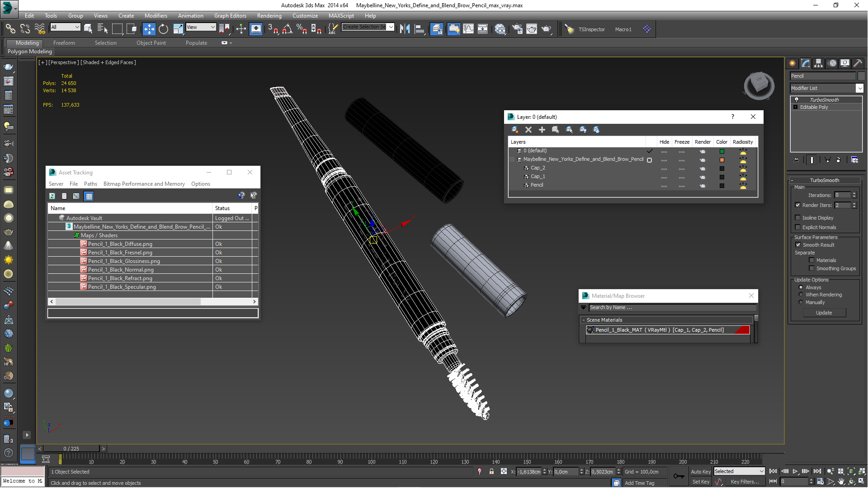
Task: Open the Key Filters button
Action: [x=745, y=482]
